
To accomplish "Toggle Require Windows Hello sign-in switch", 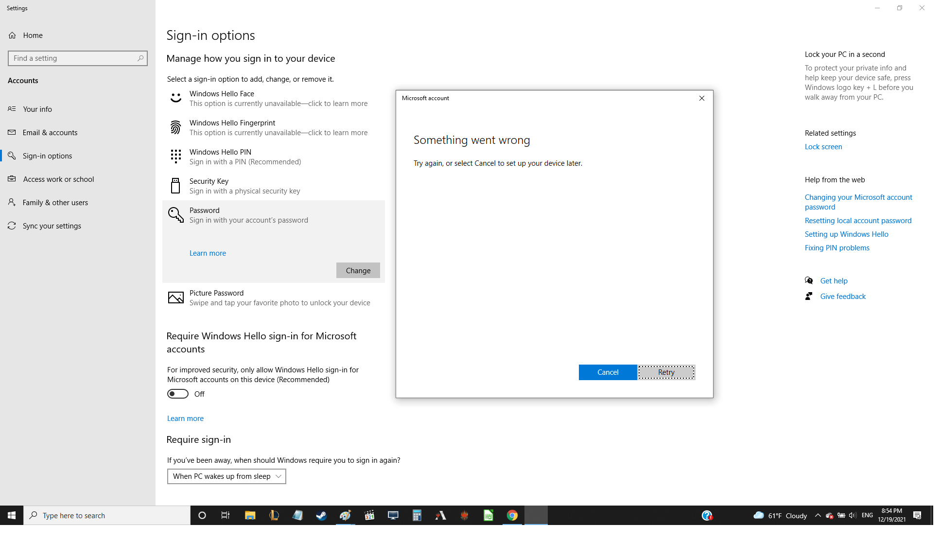I will 178,394.
